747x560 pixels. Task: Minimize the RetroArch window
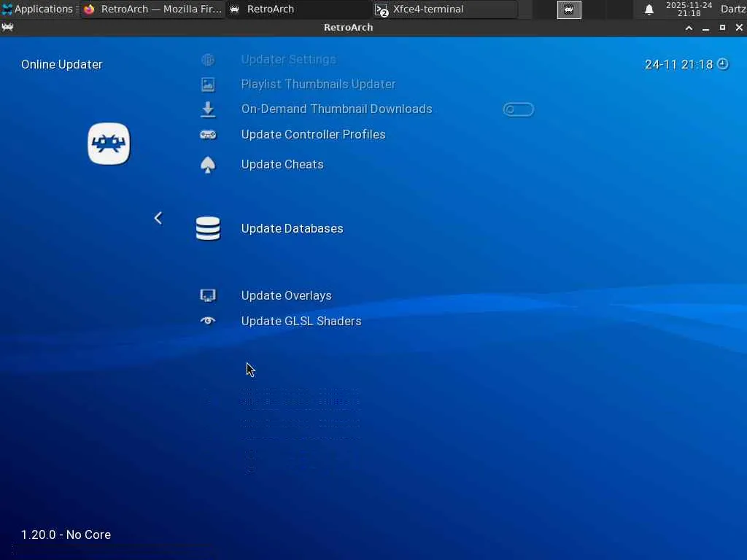[x=705, y=28]
